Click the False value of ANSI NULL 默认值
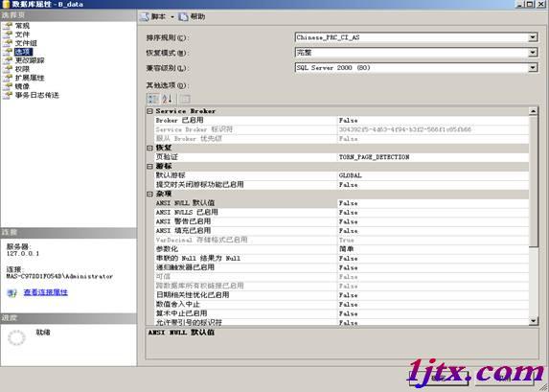This screenshot has height=392, width=549. (349, 203)
